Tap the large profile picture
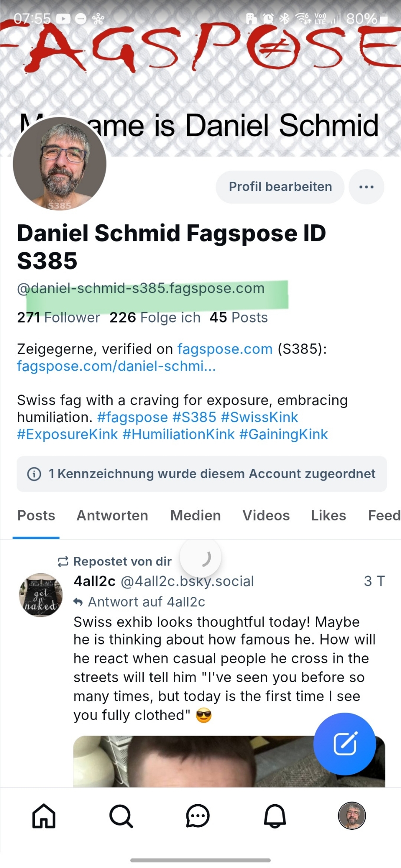The width and height of the screenshot is (401, 868). pos(60,164)
